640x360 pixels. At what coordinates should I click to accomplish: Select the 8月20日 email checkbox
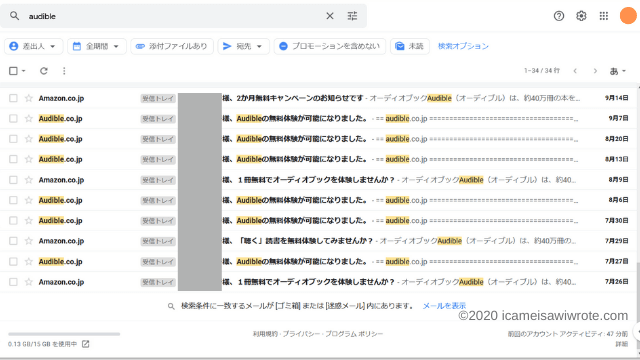[13, 139]
